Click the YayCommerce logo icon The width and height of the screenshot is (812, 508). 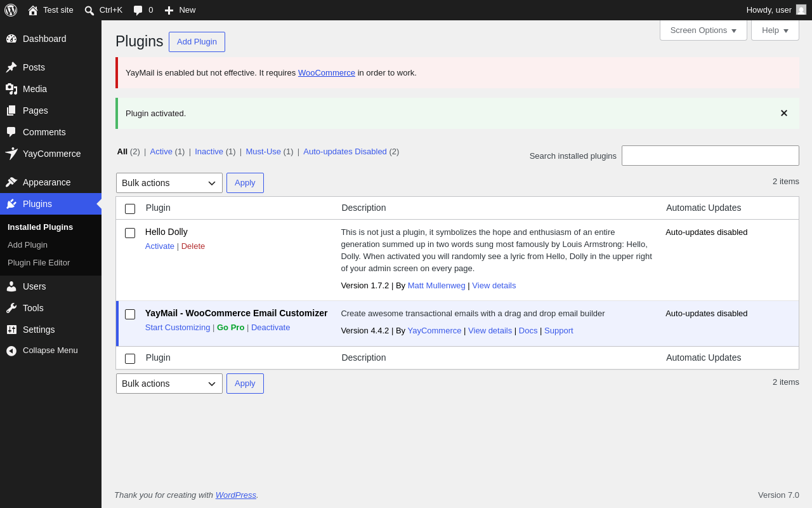(11, 154)
